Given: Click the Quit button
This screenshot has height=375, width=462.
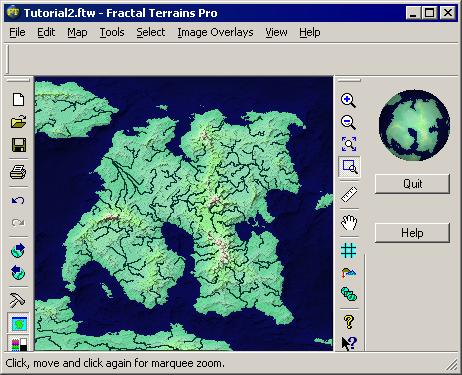Looking at the screenshot, I should 412,184.
